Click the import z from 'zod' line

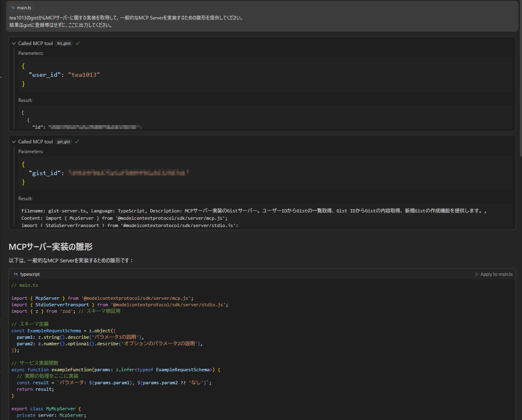point(66,311)
